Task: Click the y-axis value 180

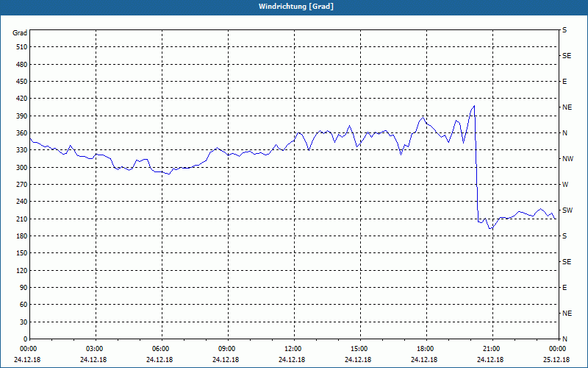Action: (x=22, y=236)
